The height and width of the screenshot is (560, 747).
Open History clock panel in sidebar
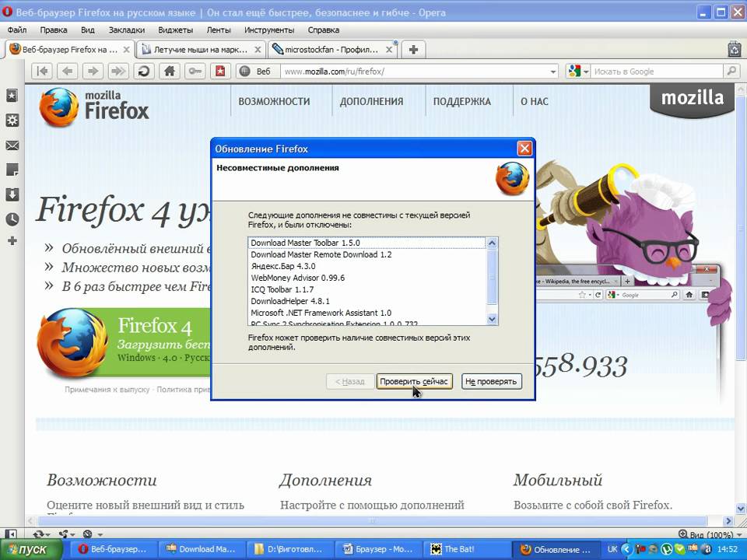tap(12, 219)
